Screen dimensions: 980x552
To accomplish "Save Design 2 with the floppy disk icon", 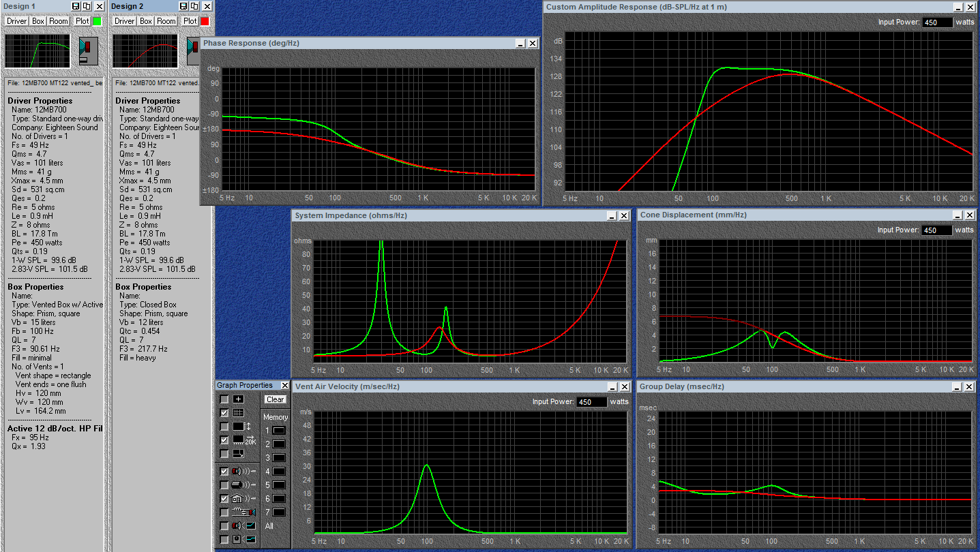I will pyautogui.click(x=183, y=6).
